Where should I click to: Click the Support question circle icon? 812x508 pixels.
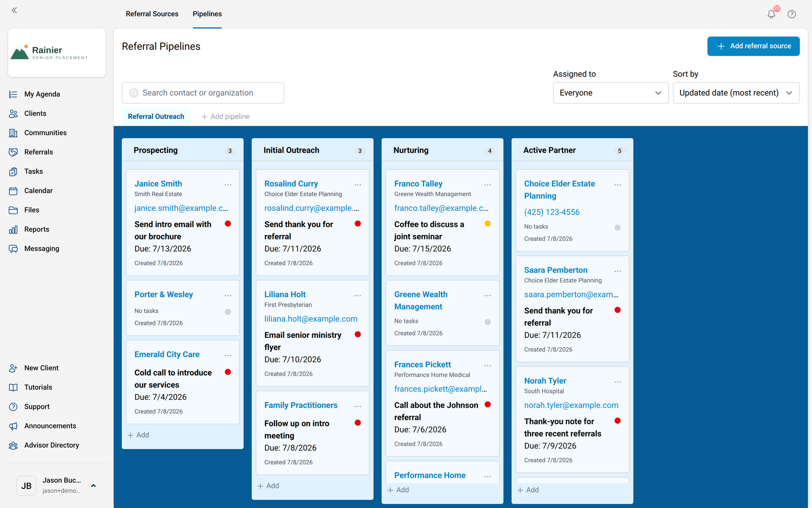pos(13,407)
